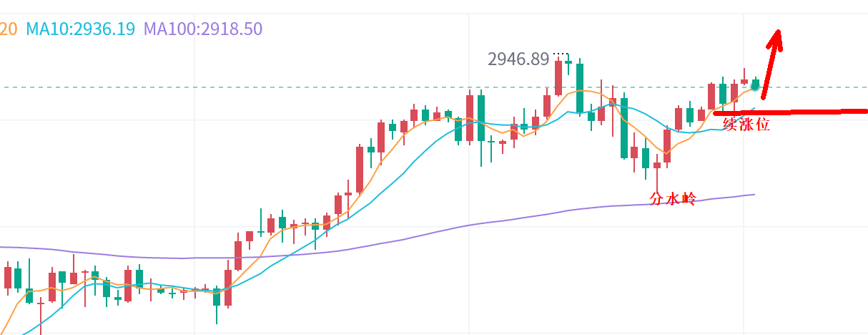This screenshot has width=868, height=335.
Task: Select the 分水岭 text annotation
Action: coord(672,199)
